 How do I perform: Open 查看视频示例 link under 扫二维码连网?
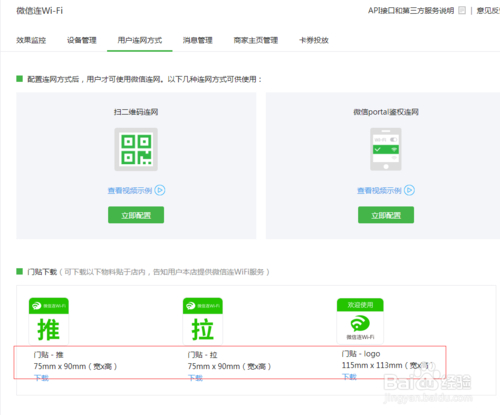coord(130,191)
